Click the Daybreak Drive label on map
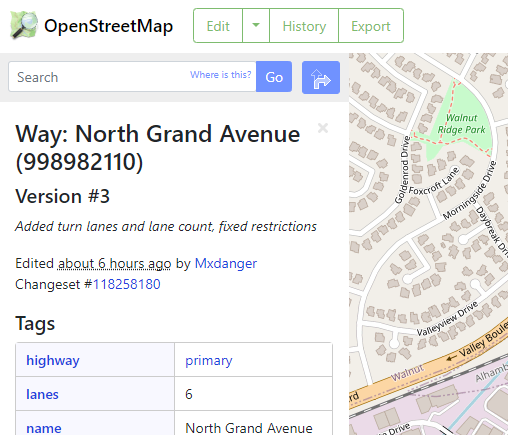 click(493, 231)
